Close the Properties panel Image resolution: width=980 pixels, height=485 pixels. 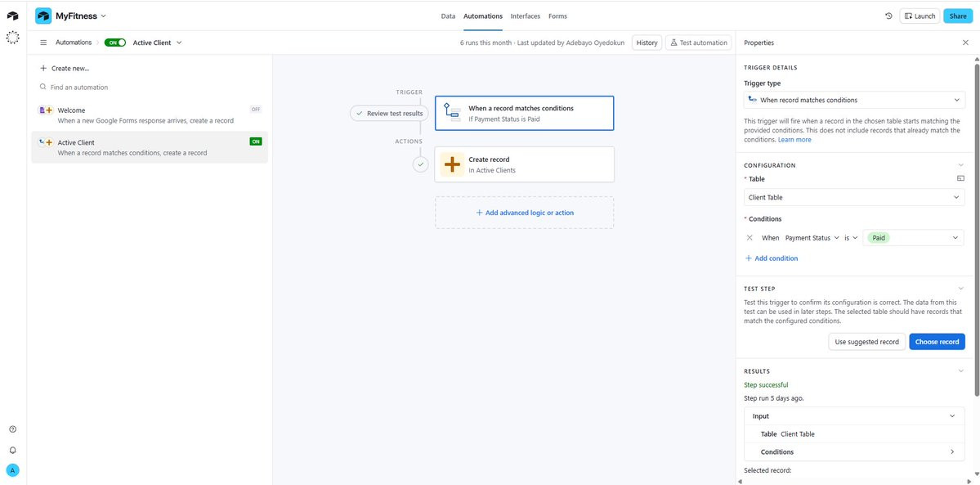[x=965, y=43]
